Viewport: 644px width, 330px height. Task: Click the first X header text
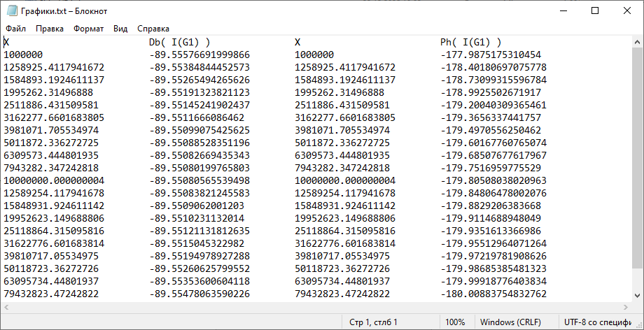tap(6, 42)
